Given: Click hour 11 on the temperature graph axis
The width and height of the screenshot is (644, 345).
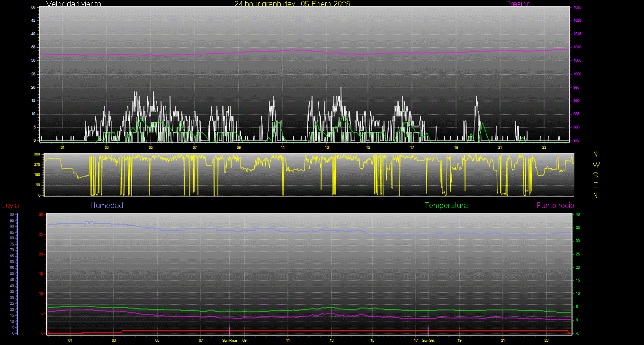Looking at the screenshot, I should [x=288, y=340].
